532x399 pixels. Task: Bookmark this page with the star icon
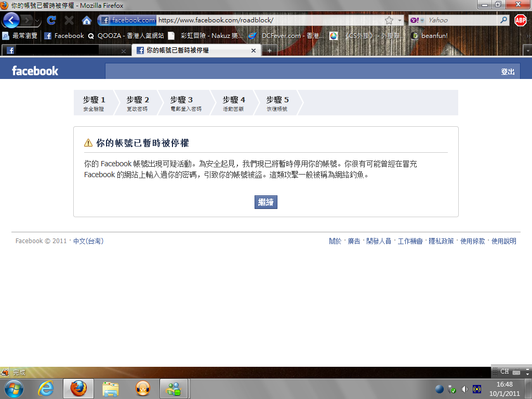389,20
